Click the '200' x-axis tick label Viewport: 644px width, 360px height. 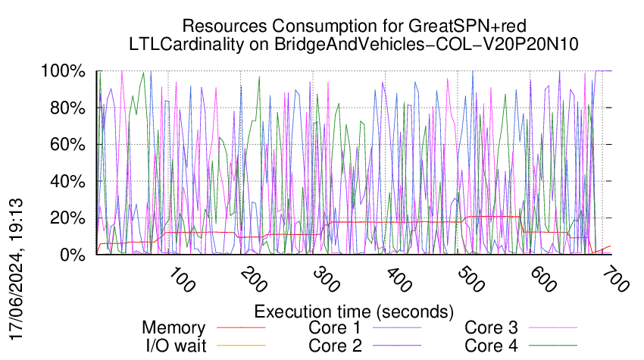pyautogui.click(x=253, y=280)
